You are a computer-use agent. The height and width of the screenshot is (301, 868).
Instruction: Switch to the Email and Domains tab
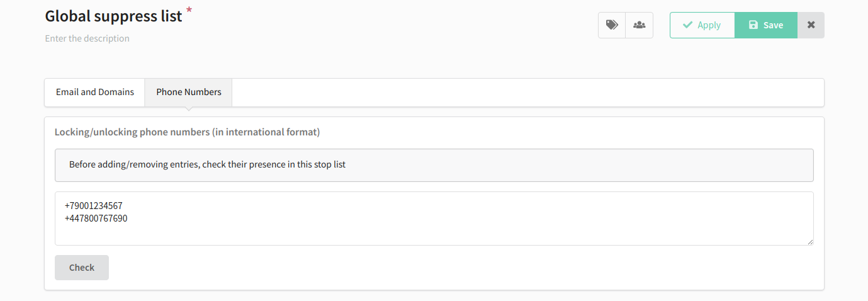[x=95, y=92]
